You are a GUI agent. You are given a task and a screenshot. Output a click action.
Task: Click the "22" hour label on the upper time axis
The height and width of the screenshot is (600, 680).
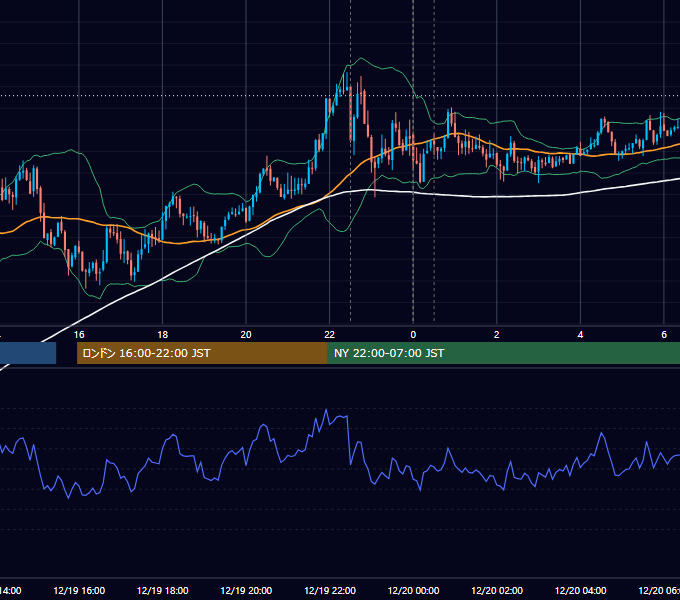pos(330,335)
